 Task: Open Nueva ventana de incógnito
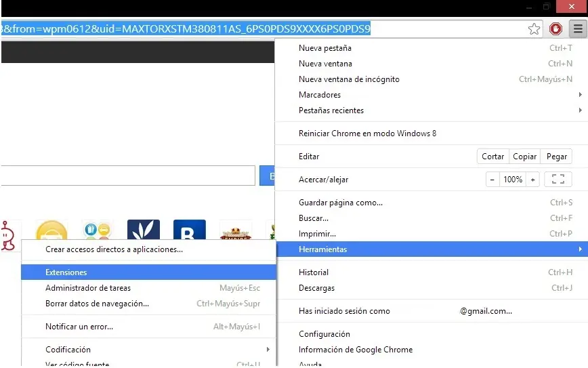[x=432, y=79]
